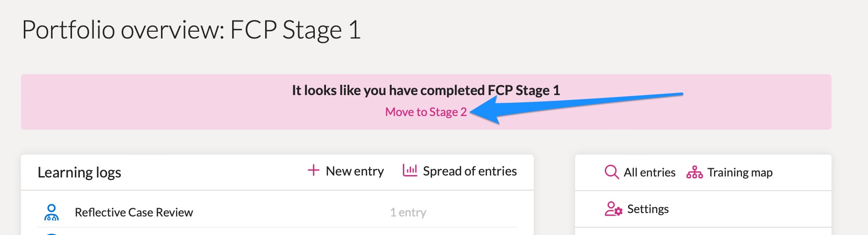Screen dimensions: 868x235
Task: Click the Reflective Case Review person icon
Action: pyautogui.click(x=51, y=212)
